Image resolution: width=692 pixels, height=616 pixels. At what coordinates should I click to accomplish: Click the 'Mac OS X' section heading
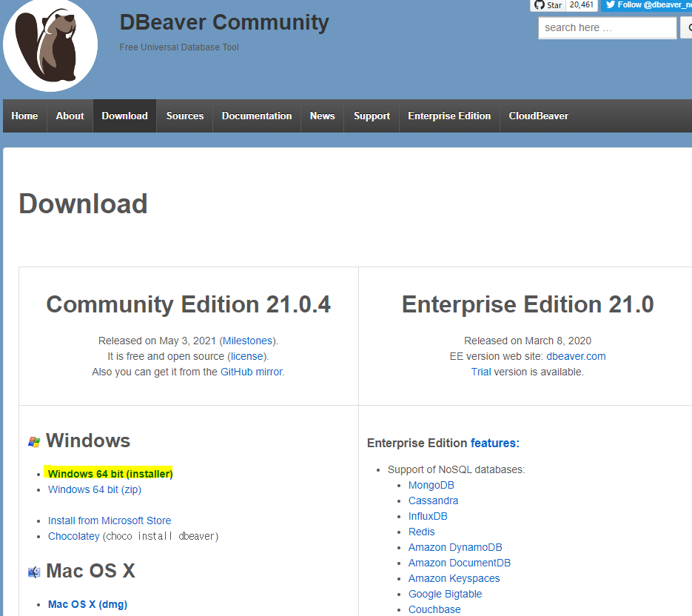pyautogui.click(x=90, y=571)
